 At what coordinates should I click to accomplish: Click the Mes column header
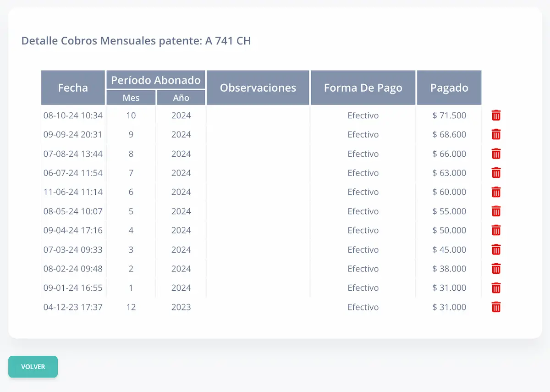131,97
